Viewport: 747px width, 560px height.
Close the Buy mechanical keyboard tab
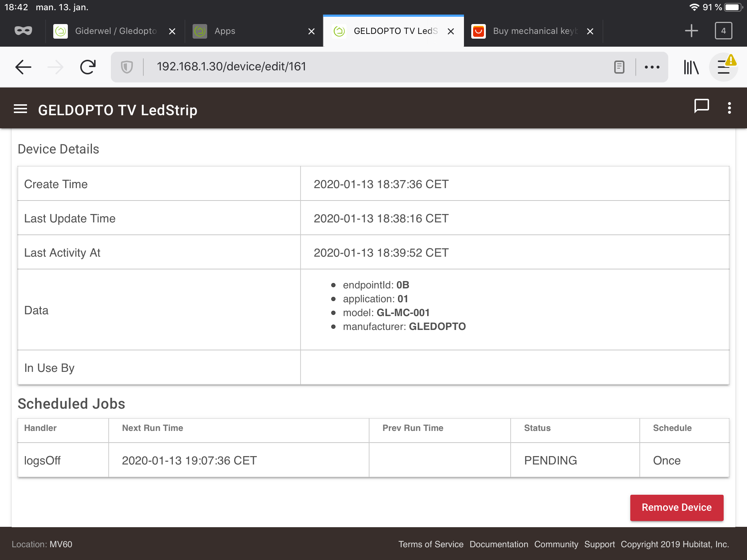[x=590, y=31]
